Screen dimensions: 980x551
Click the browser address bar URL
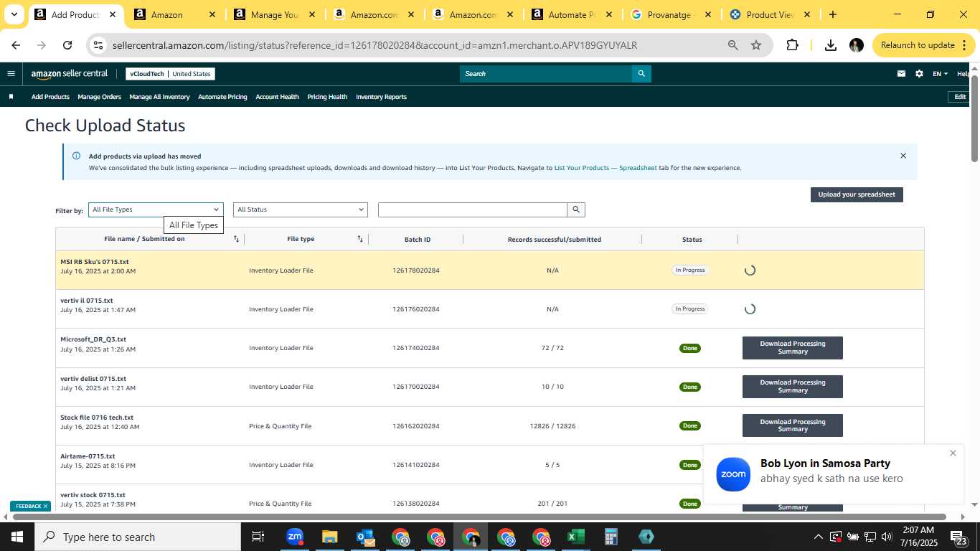click(374, 45)
